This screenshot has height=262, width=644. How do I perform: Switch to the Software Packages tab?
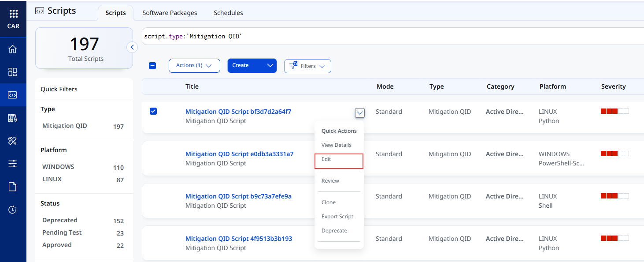[x=170, y=13]
